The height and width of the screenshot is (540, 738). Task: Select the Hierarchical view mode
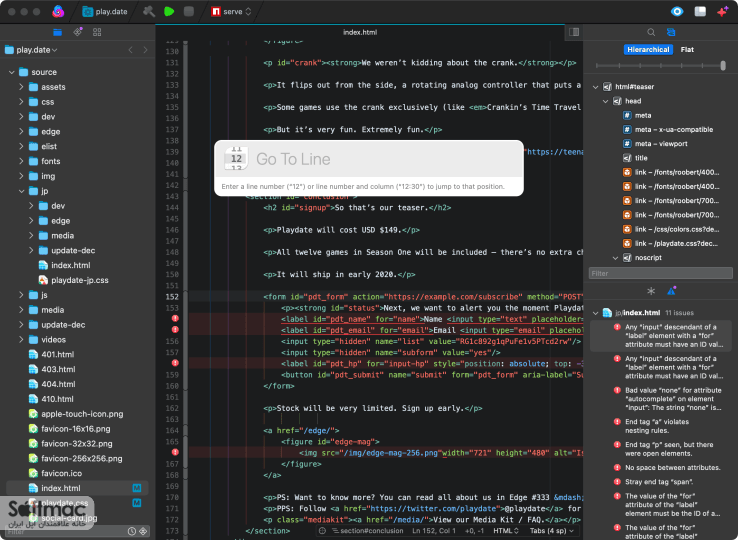pos(648,49)
